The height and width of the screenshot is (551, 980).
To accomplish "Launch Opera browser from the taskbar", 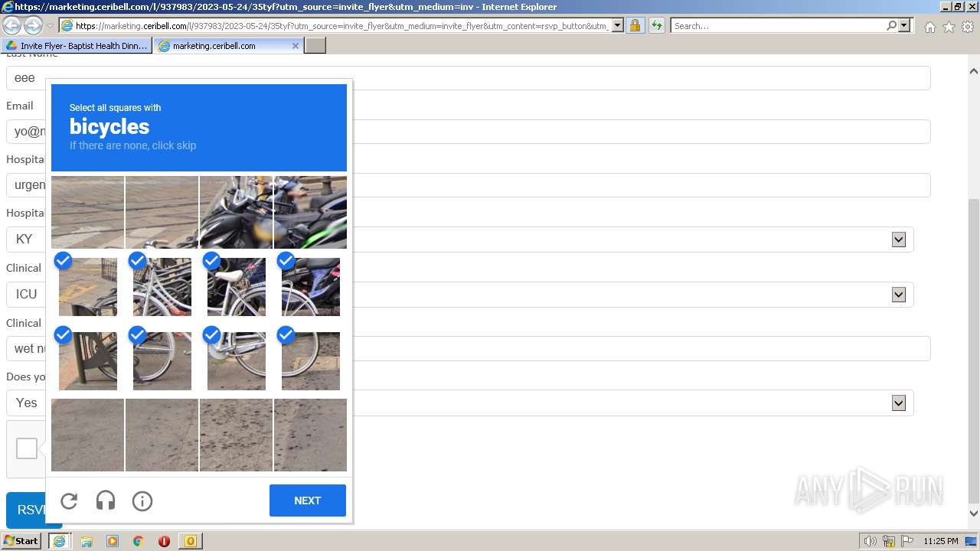I will click(x=164, y=541).
